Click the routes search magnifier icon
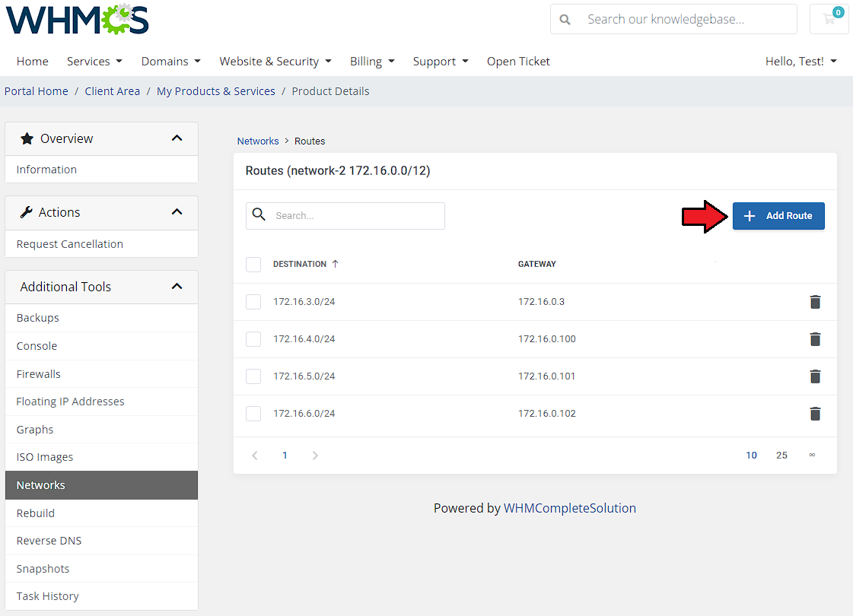Image resolution: width=853 pixels, height=616 pixels. (x=259, y=214)
